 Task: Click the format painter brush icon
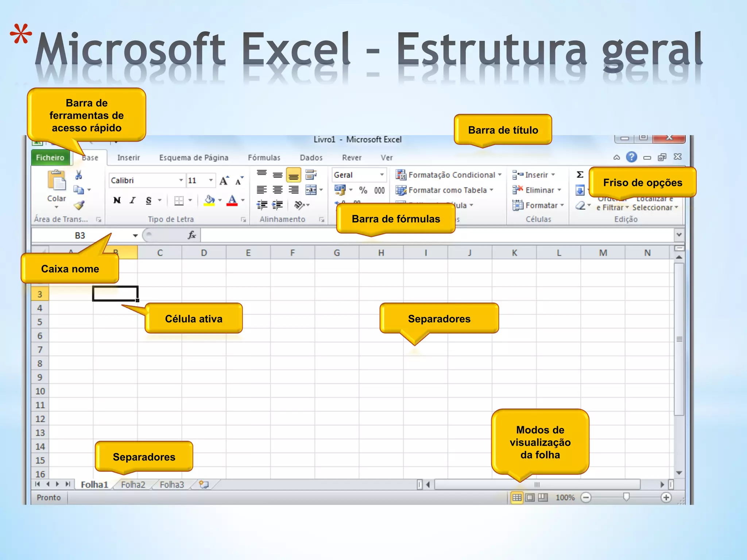click(x=79, y=206)
